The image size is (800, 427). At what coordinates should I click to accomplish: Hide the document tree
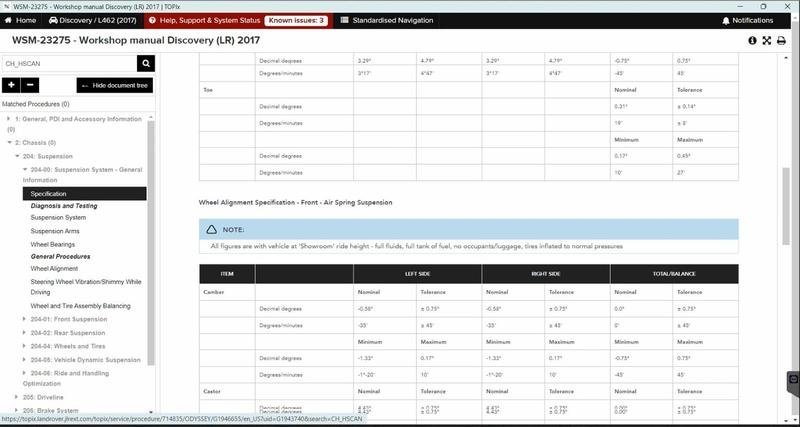tap(115, 85)
